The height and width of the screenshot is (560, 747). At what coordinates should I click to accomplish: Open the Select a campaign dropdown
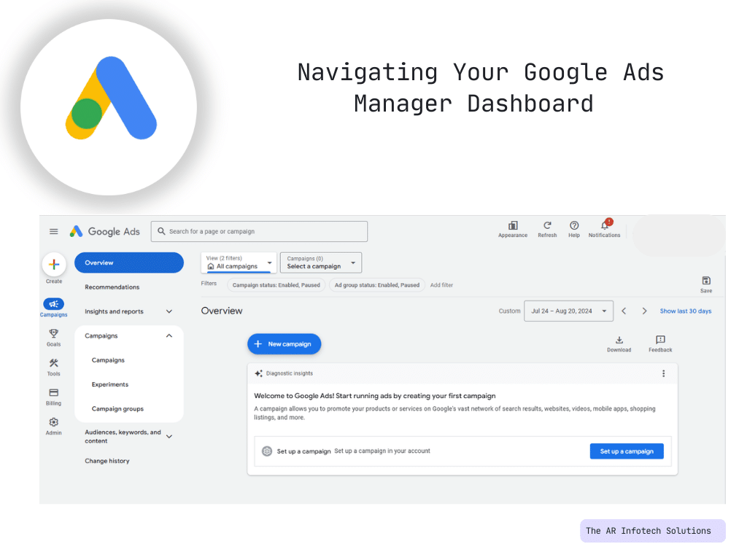click(321, 262)
